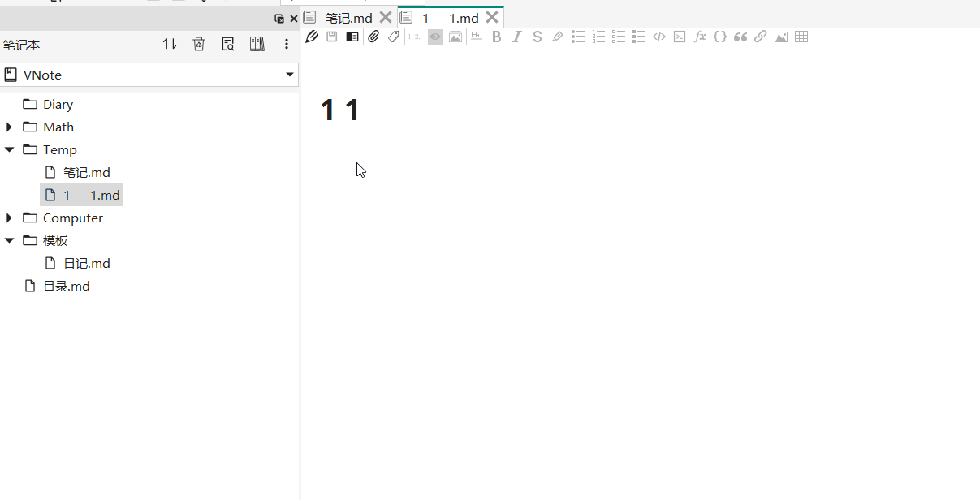Viewport: 980px width, 500px height.
Task: Click the search-in-notebook page icon
Action: pyautogui.click(x=228, y=44)
